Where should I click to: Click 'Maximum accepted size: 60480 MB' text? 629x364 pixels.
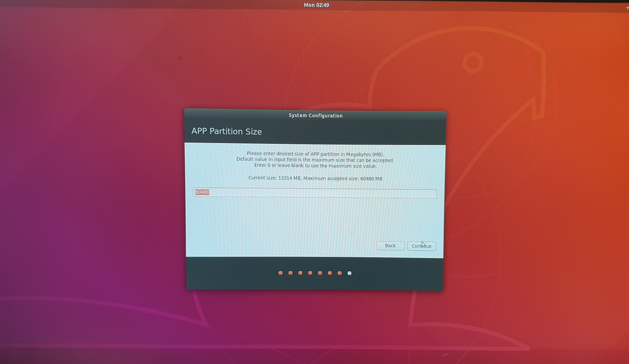point(343,178)
